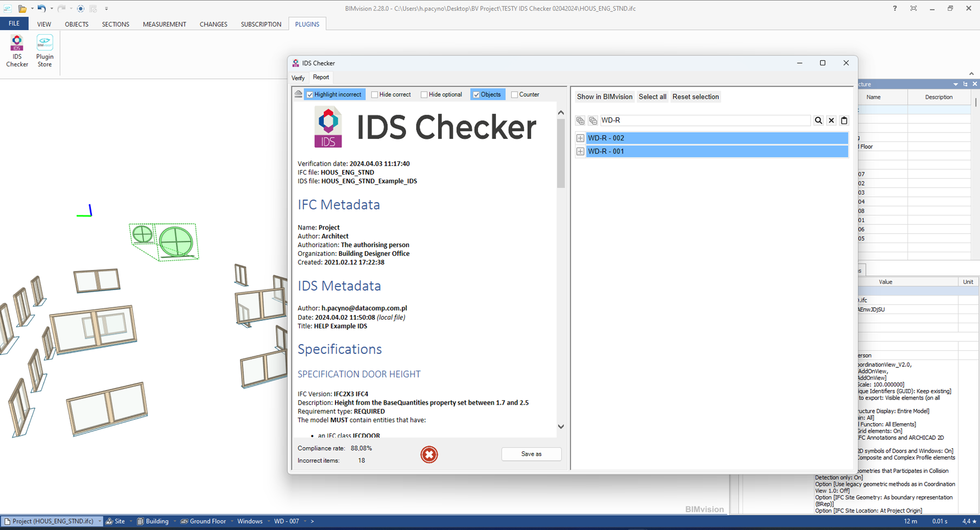Uncheck Highlight incorrect checkbox
Image resolution: width=980 pixels, height=530 pixels.
pos(310,95)
